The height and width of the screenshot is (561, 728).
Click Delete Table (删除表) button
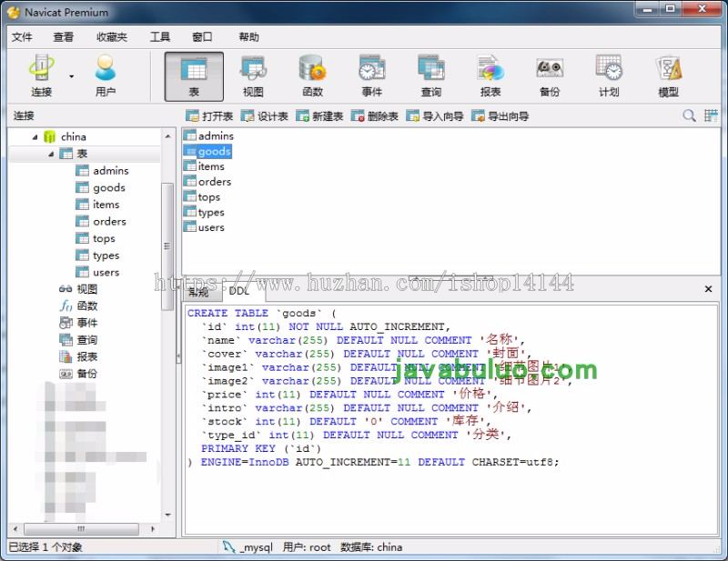(375, 116)
